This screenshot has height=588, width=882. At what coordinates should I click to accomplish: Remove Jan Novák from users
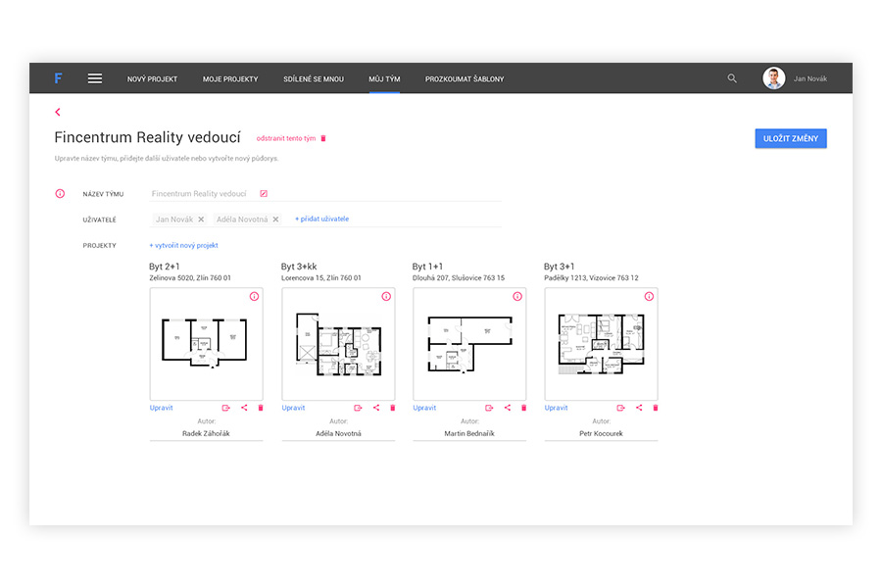click(x=201, y=220)
